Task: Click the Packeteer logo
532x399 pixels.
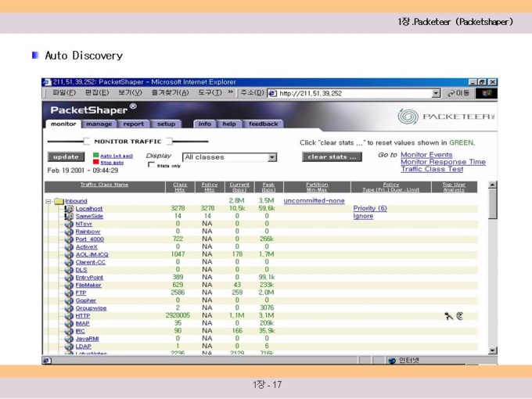Action: (447, 117)
